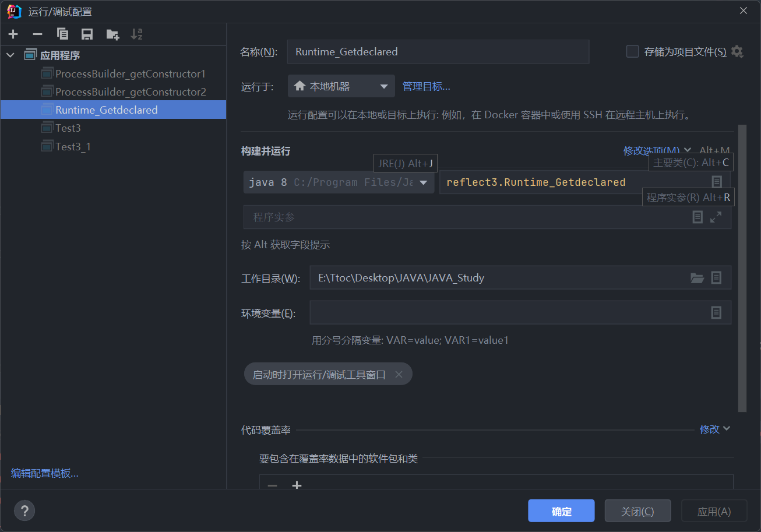The height and width of the screenshot is (532, 761).
Task: Browse main class with list icon
Action: pos(717,182)
